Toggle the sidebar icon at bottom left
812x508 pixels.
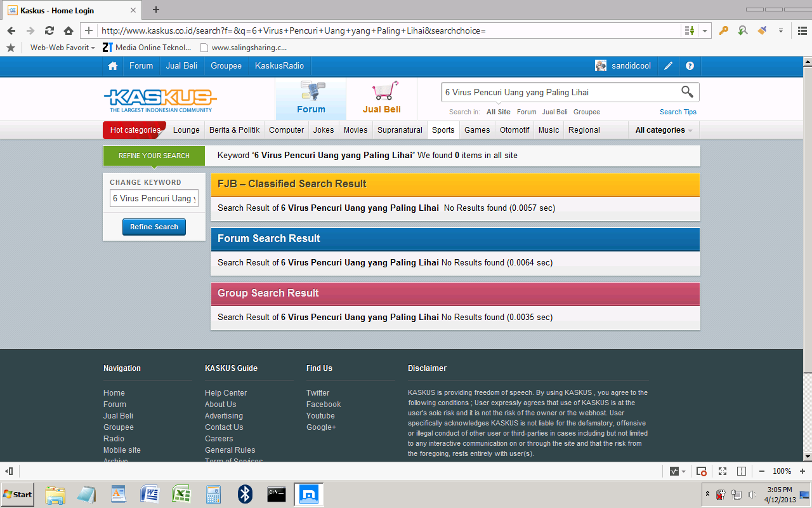10,471
